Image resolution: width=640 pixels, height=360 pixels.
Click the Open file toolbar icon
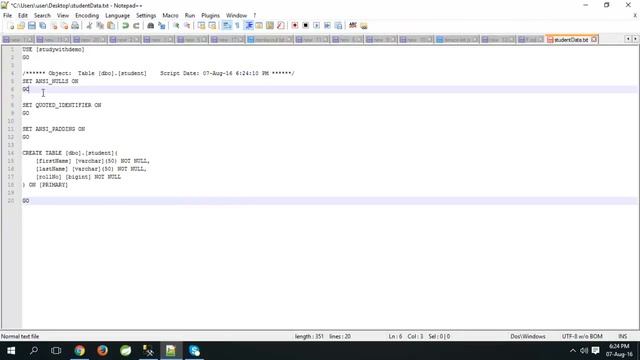[x=21, y=26]
